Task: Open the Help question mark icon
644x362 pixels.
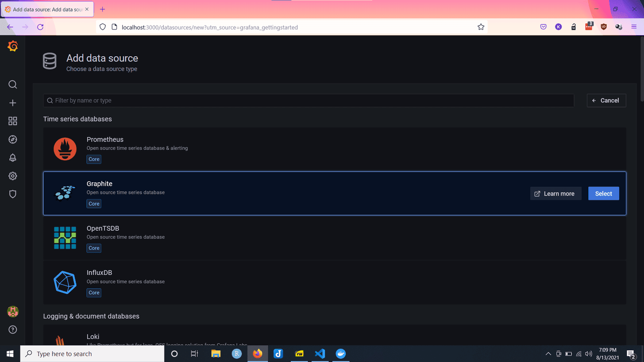Action: click(x=13, y=330)
